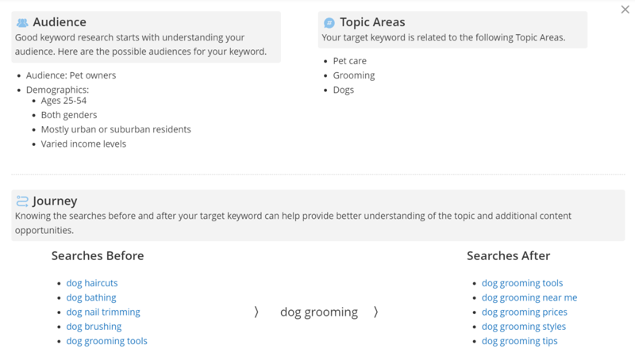Click the 'Pet care' topic item
635x364 pixels.
349,61
